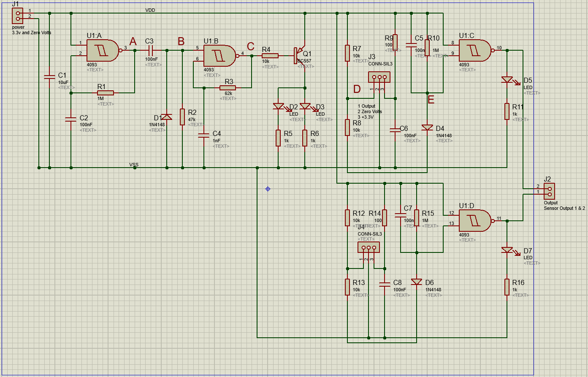Click the R1 1M resistor symbol
Viewport: 588px width, 377px height.
[x=105, y=92]
